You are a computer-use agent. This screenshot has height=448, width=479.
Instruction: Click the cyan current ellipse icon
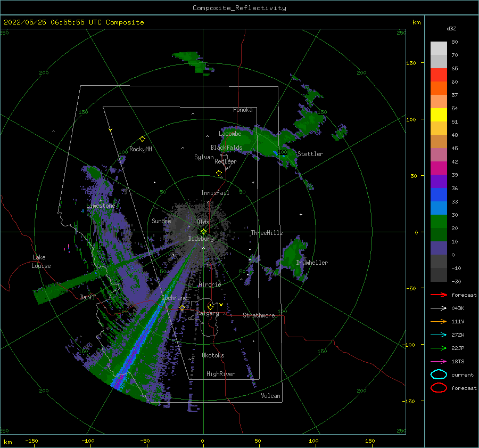(x=439, y=374)
